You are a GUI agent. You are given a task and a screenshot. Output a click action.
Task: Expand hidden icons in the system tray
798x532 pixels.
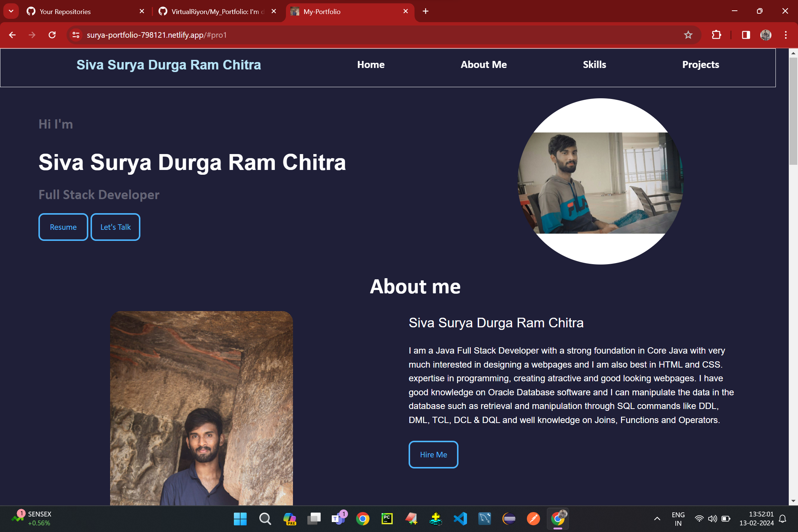point(657,518)
